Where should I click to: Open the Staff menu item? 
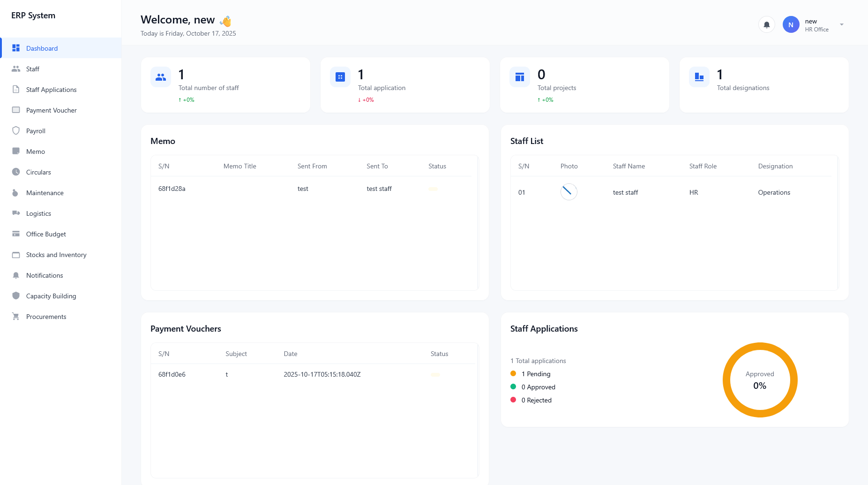(61, 69)
